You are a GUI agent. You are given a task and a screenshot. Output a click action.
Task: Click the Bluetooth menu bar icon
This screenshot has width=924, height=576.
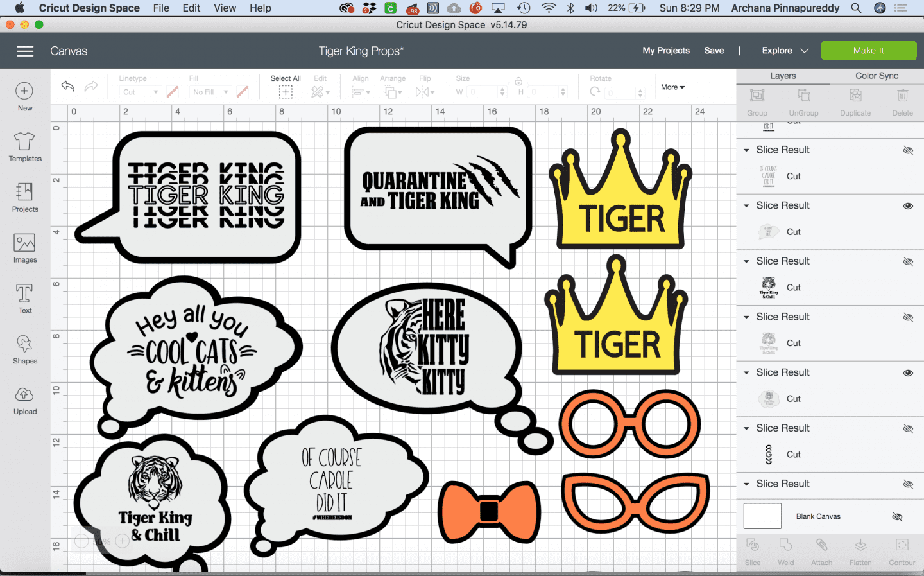(x=570, y=8)
